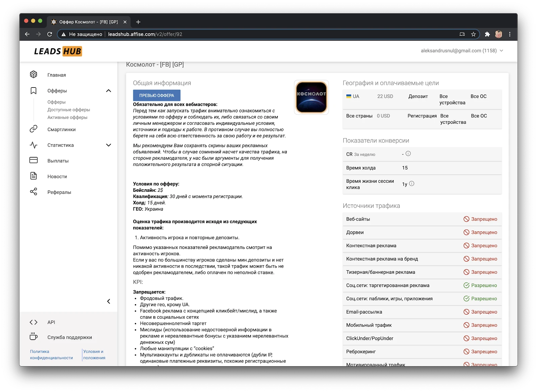
Task: Bookmark page with the star icon
Action: (473, 34)
